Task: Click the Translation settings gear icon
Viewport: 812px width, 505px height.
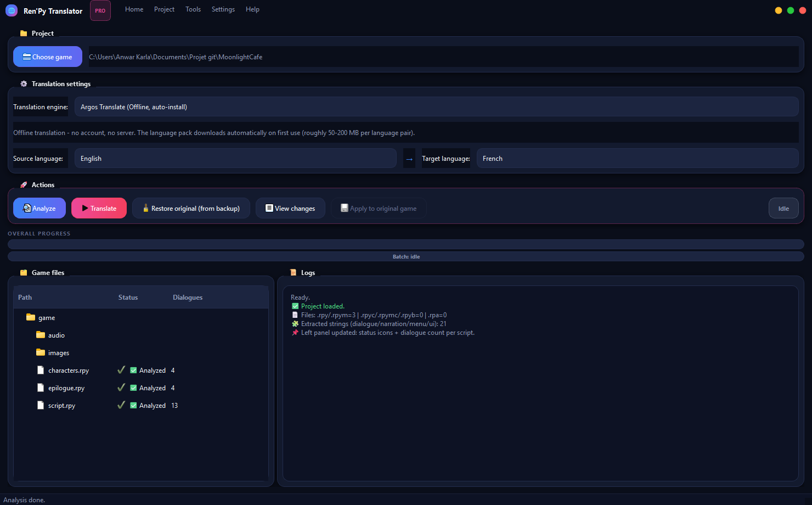Action: [x=24, y=83]
